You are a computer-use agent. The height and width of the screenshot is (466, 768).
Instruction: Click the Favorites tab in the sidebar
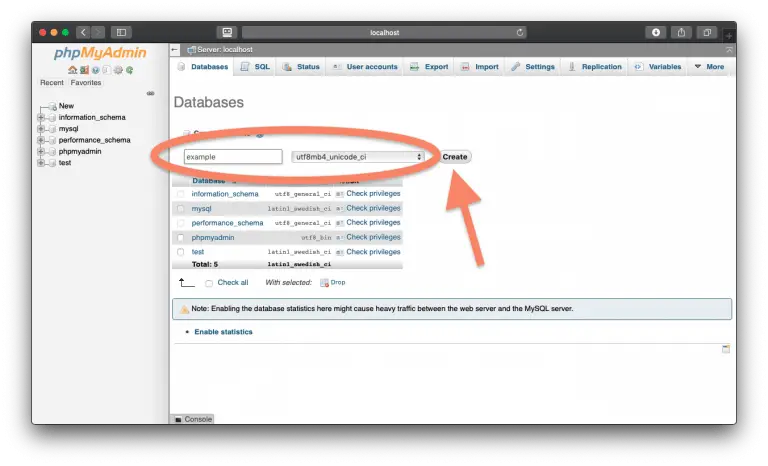pos(86,83)
